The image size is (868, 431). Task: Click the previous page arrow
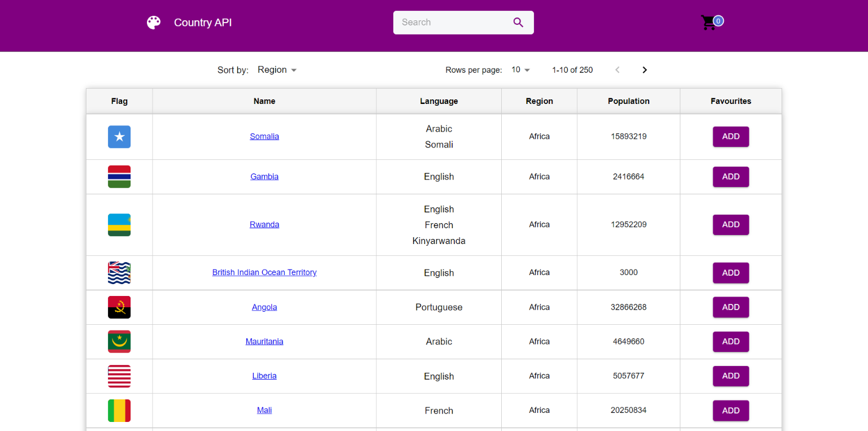(x=618, y=70)
